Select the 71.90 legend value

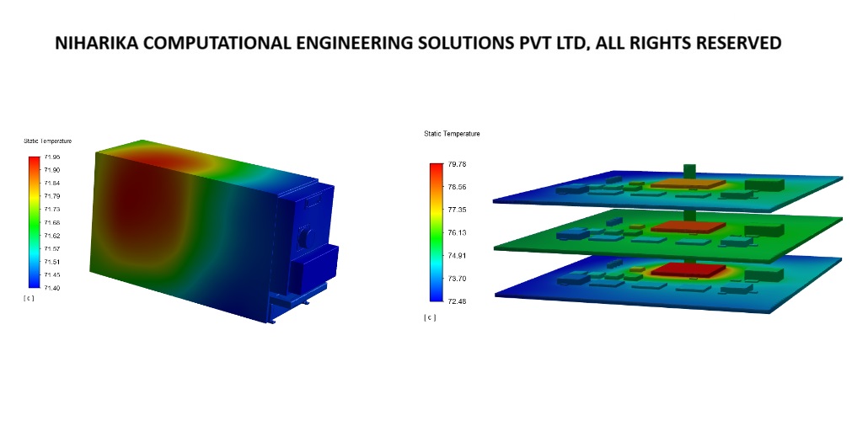point(52,170)
